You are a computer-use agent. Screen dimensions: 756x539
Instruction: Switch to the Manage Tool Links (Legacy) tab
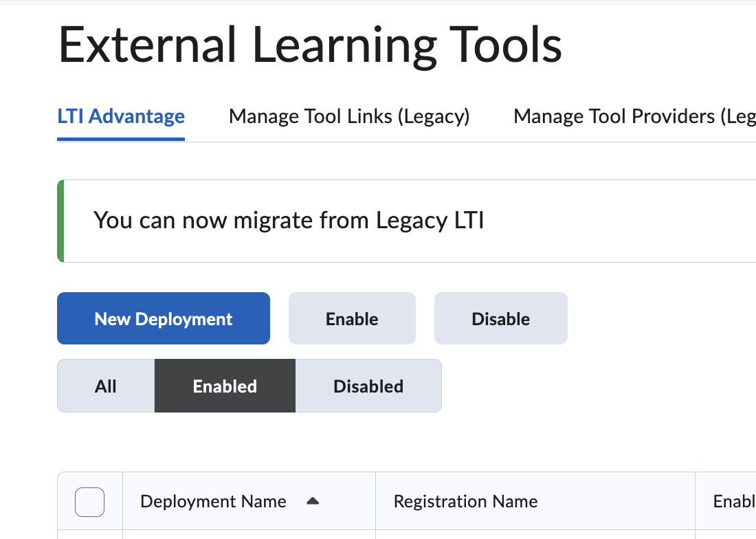tap(349, 116)
